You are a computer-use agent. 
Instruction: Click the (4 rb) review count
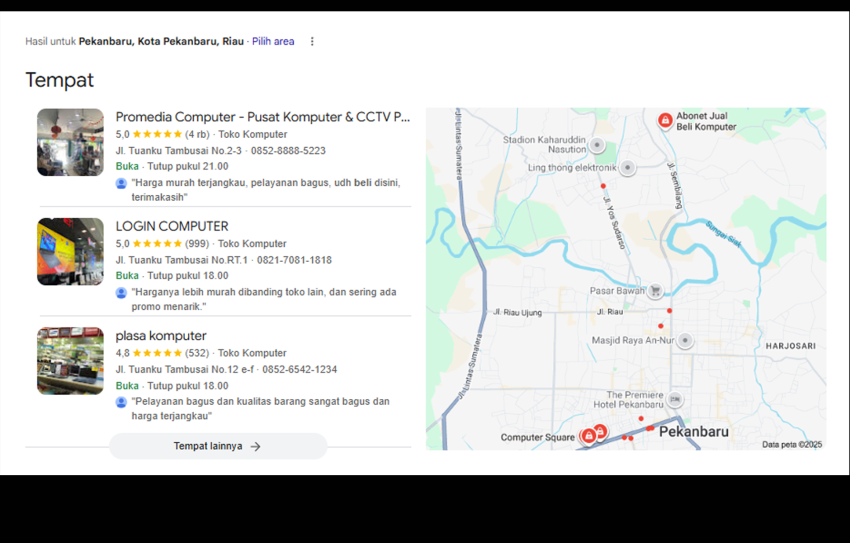tap(197, 134)
